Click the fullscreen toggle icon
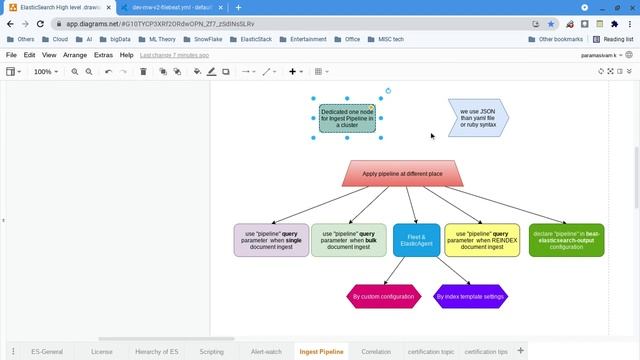 click(610, 71)
